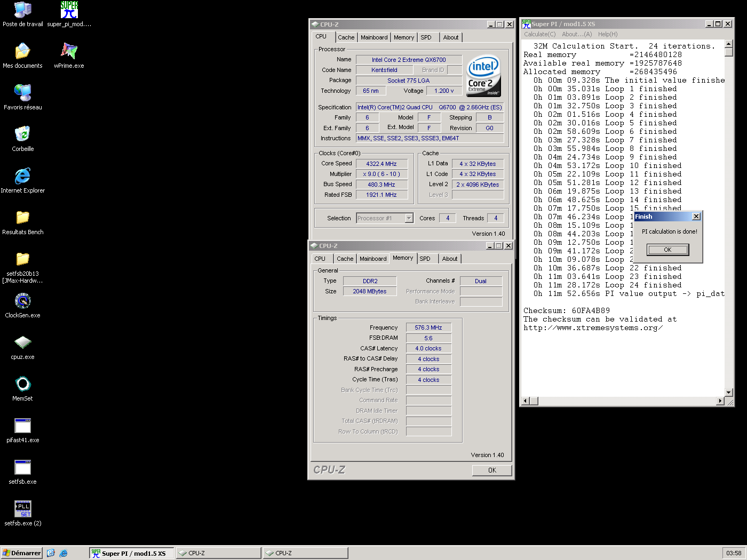The width and height of the screenshot is (747, 560).
Task: Switch to Super PI taskbar button
Action: pyautogui.click(x=132, y=553)
